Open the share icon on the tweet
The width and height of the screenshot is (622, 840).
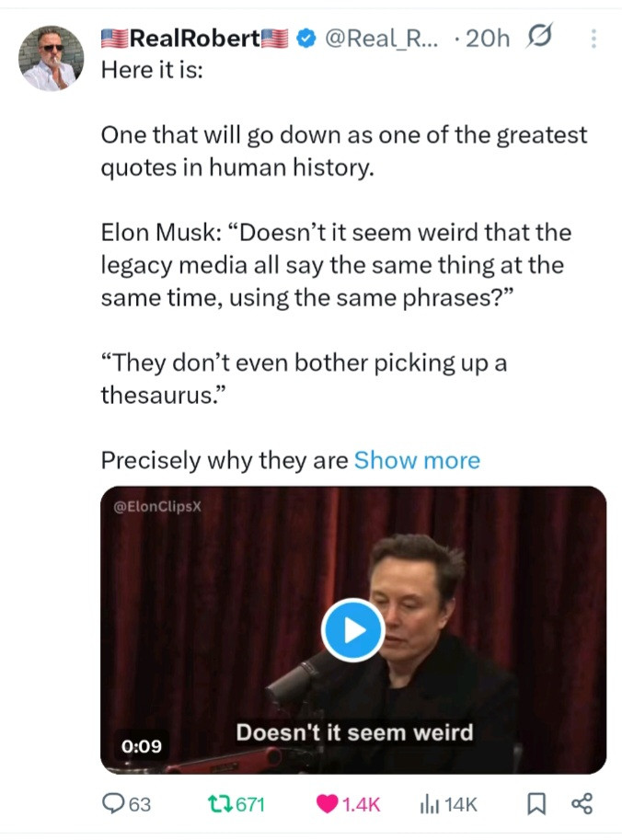582,804
